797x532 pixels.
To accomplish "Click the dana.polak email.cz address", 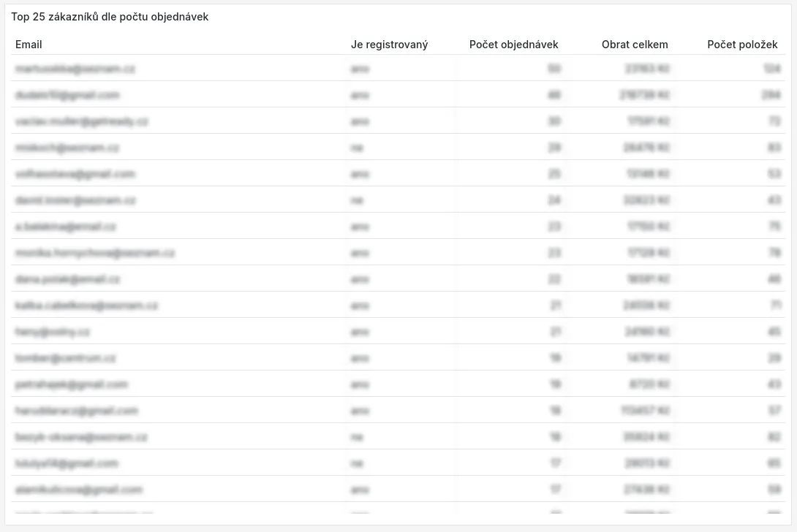I will click(67, 279).
